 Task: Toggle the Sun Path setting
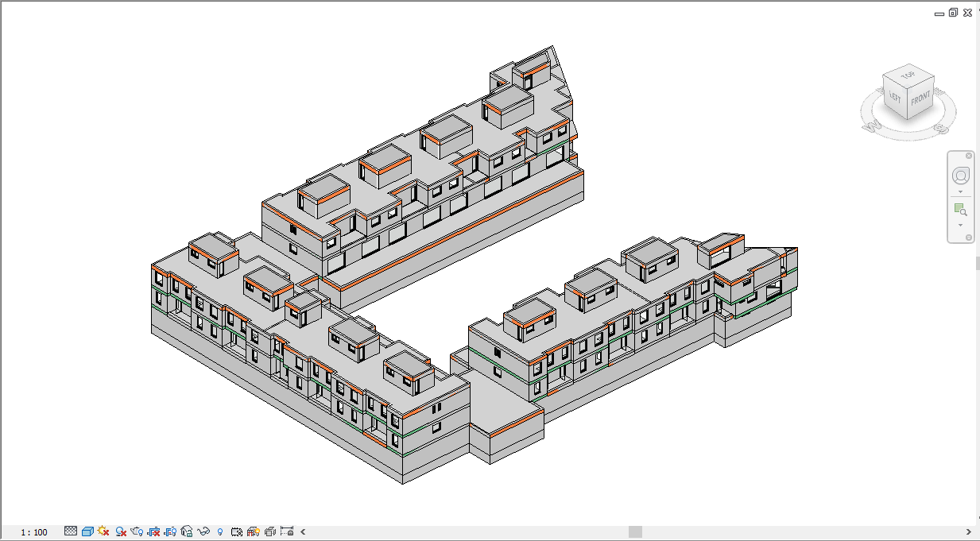pyautogui.click(x=103, y=531)
